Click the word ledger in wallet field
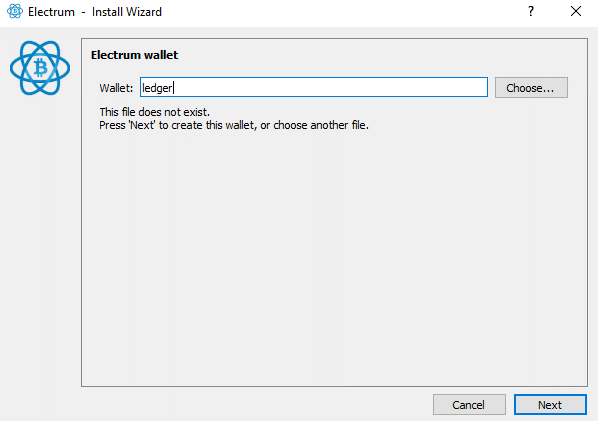This screenshot has height=421, width=598. (x=157, y=88)
